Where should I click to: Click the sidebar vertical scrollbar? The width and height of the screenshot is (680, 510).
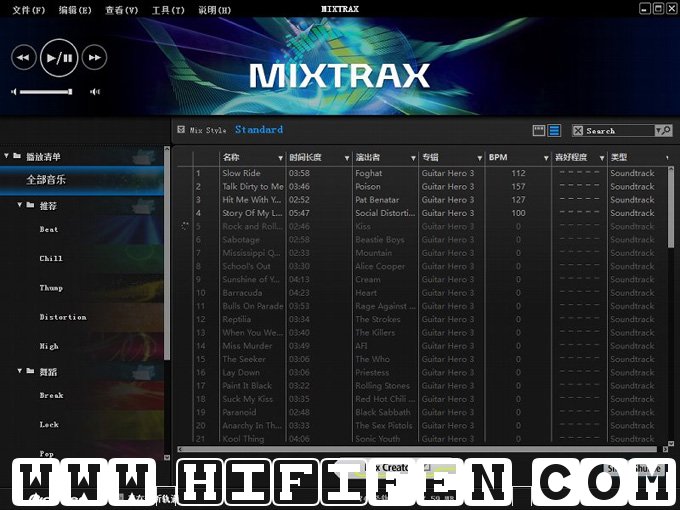tap(167, 256)
